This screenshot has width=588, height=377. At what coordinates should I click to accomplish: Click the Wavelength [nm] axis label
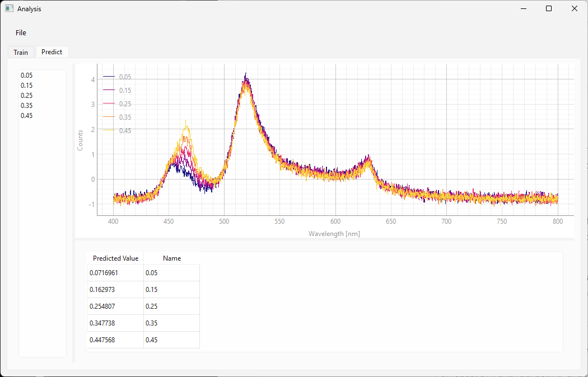coord(334,233)
